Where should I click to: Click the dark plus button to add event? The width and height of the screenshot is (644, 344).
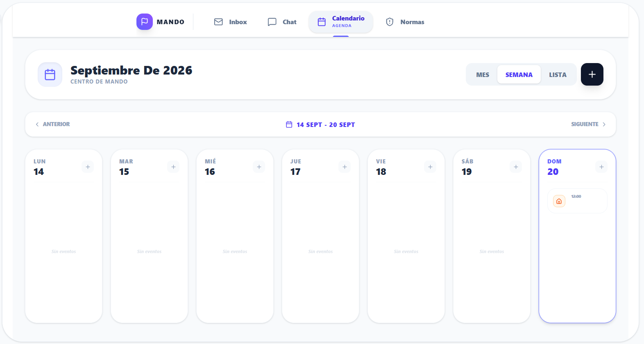(592, 74)
